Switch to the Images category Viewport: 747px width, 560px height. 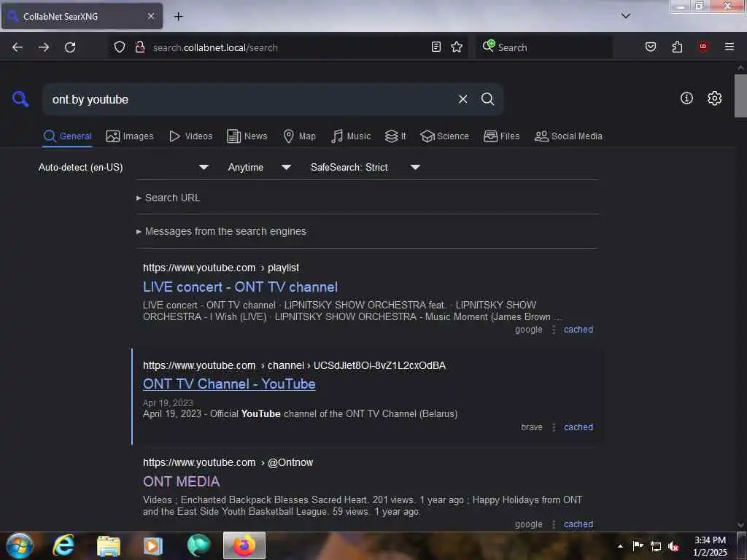coord(130,136)
